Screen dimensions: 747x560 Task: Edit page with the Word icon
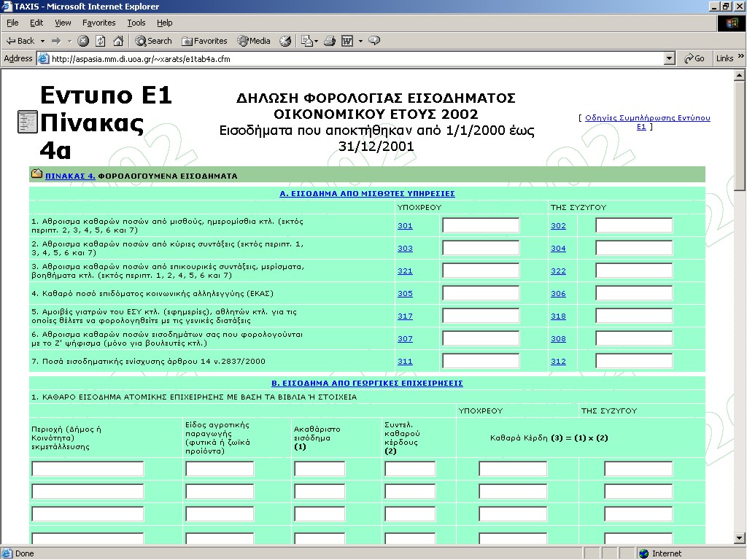click(347, 41)
